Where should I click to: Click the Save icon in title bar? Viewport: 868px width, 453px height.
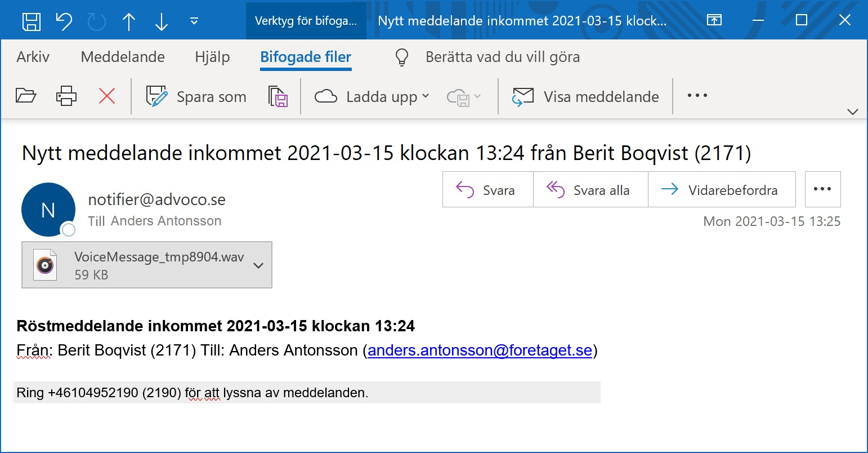click(x=32, y=21)
